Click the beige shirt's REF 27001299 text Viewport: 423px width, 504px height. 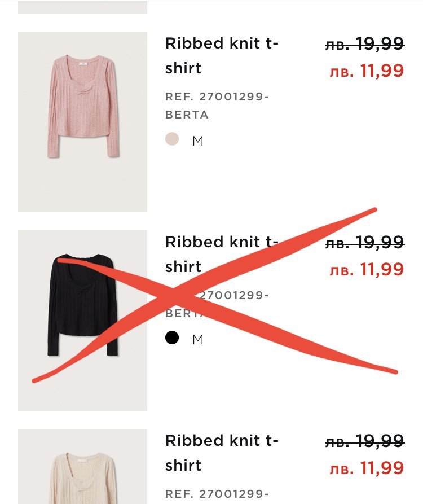click(x=217, y=494)
